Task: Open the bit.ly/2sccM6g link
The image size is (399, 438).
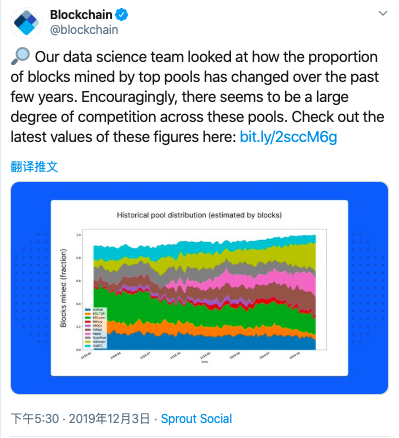Action: (288, 137)
